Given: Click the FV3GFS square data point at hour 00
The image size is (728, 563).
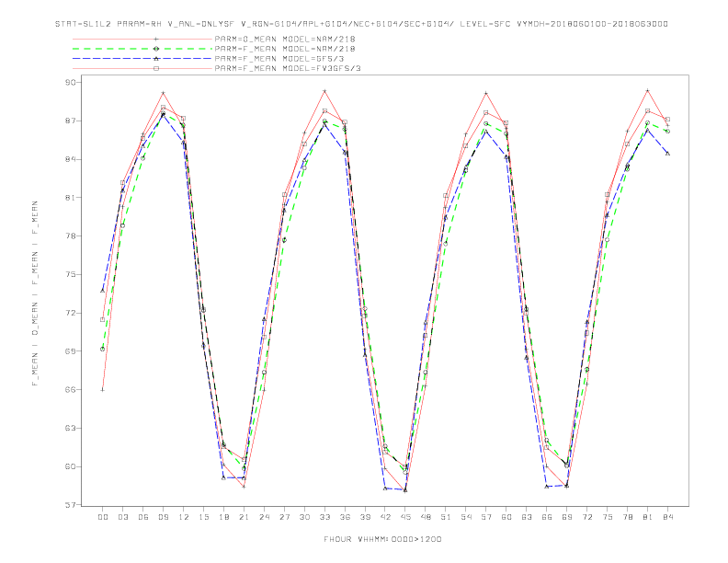Looking at the screenshot, I should (103, 319).
